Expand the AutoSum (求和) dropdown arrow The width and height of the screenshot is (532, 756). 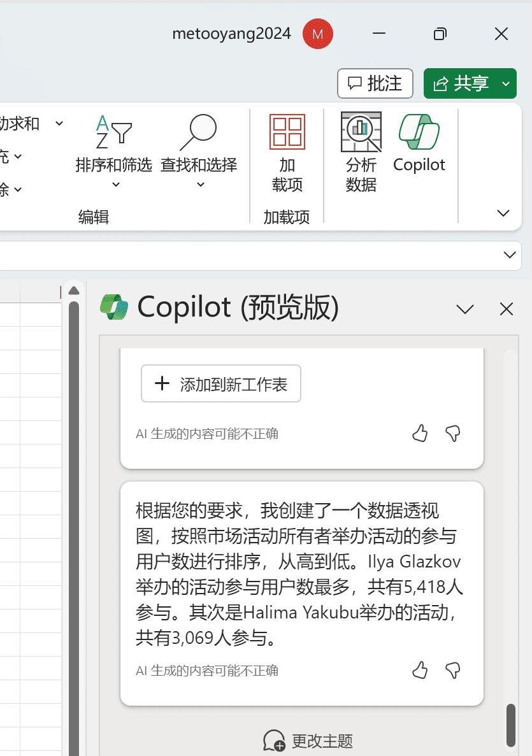(59, 124)
